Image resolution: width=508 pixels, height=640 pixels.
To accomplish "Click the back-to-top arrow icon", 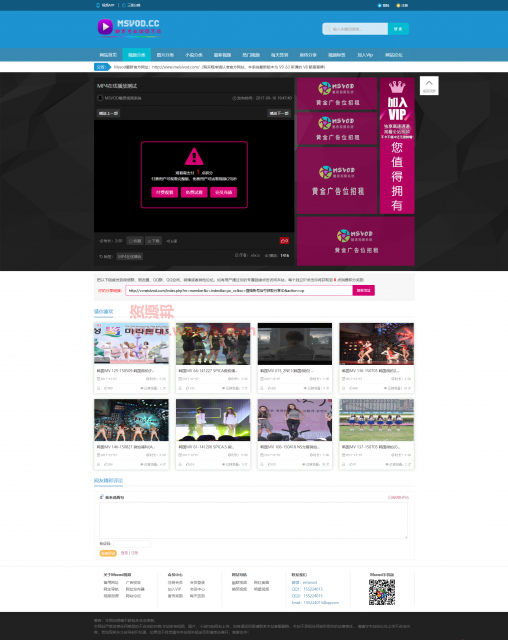I will [x=429, y=83].
